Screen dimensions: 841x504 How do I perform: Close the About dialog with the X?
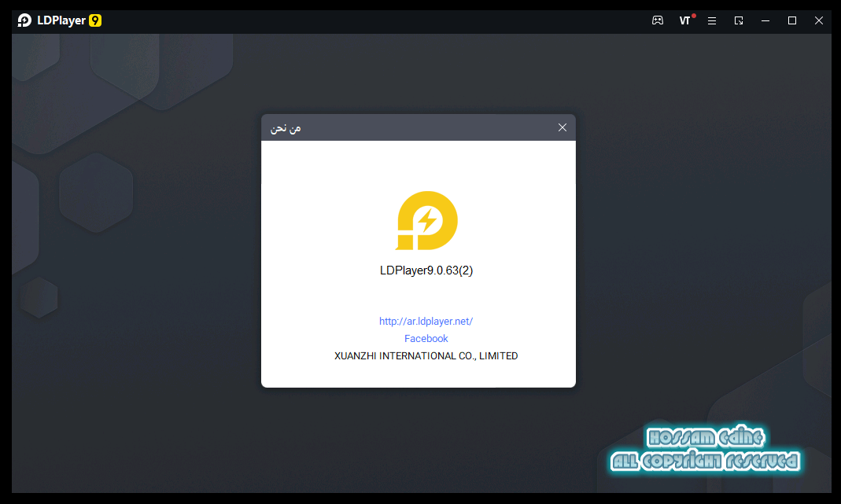point(562,127)
